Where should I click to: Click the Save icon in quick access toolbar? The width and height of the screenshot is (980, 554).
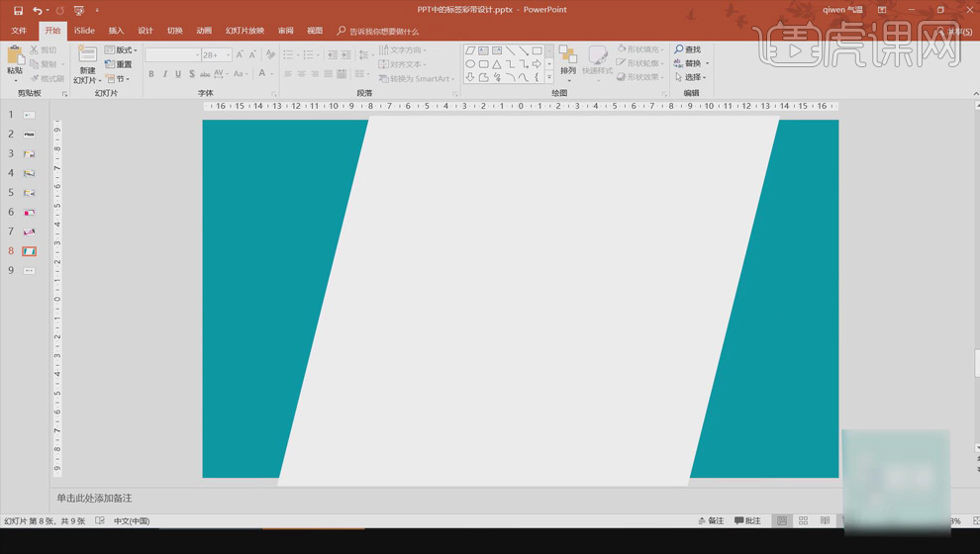[18, 10]
